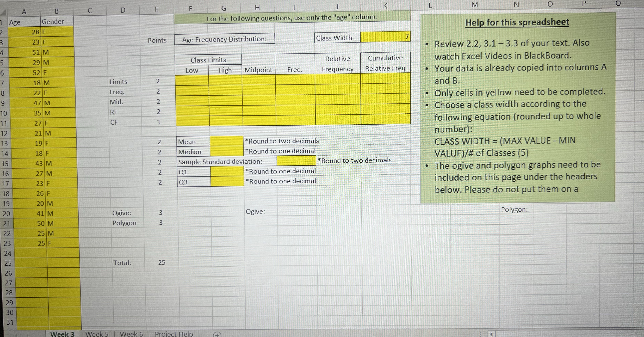Click the horizontal scroll left arrow
644x337 pixels.
click(x=491, y=334)
